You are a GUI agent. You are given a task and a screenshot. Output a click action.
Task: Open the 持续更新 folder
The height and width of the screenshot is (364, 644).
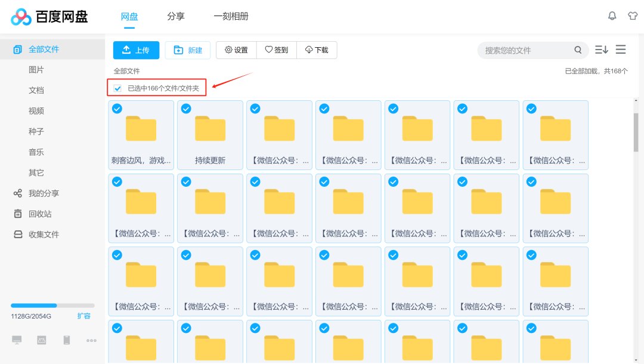coord(210,135)
